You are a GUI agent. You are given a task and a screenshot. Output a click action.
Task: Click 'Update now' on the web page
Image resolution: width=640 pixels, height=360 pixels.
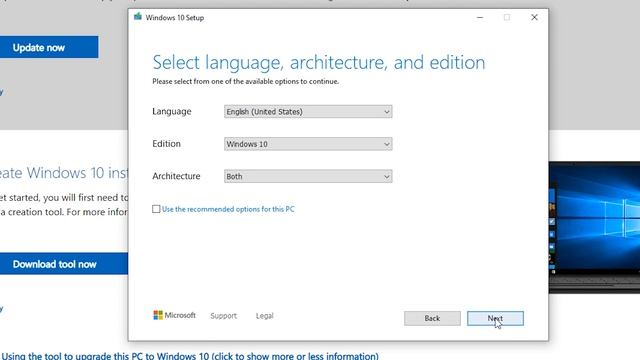pyautogui.click(x=49, y=47)
